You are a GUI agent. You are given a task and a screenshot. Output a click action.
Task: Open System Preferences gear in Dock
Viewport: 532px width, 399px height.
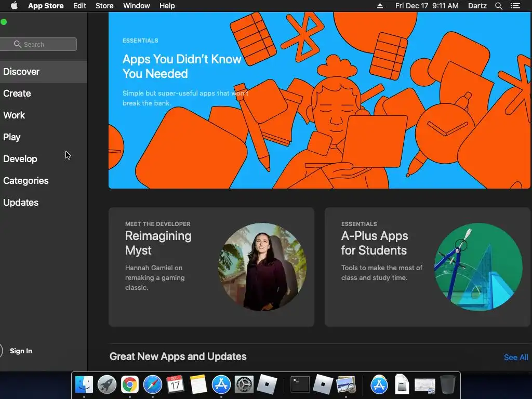244,385
